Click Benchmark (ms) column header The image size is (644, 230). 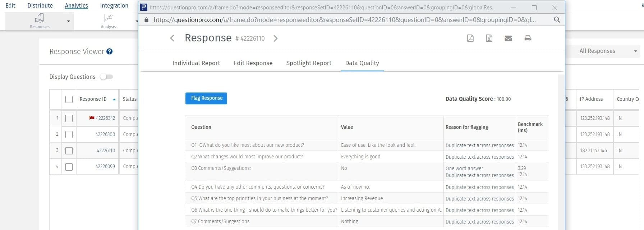530,127
